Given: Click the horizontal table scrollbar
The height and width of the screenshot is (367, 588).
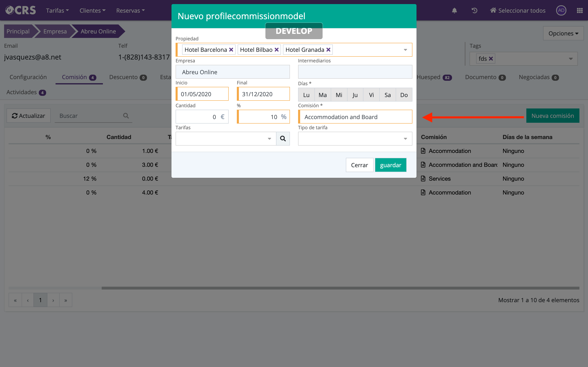Looking at the screenshot, I should click(340, 288).
